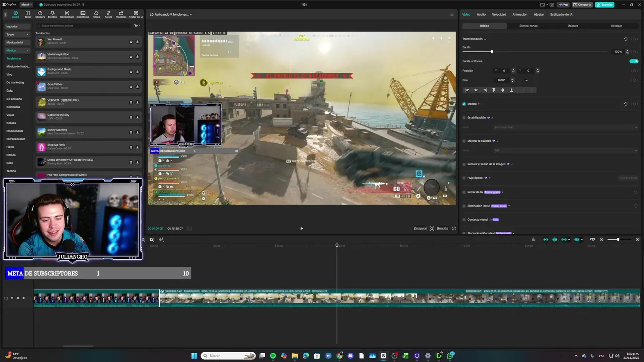The image size is (644, 362).
Task: Select the Eliminar fondo sub-tab
Action: (528, 26)
